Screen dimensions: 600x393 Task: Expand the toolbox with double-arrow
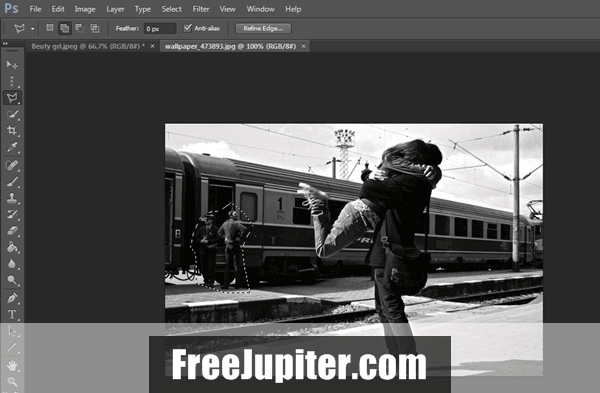(x=5, y=44)
